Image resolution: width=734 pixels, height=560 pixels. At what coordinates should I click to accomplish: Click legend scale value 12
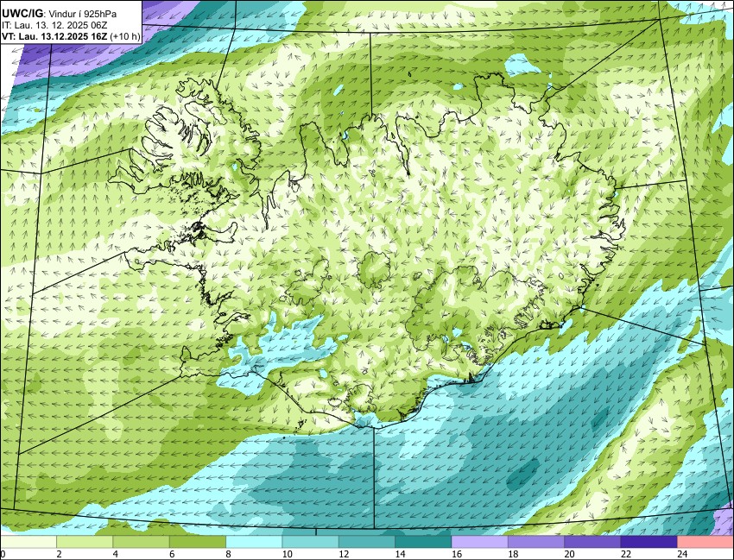point(344,554)
